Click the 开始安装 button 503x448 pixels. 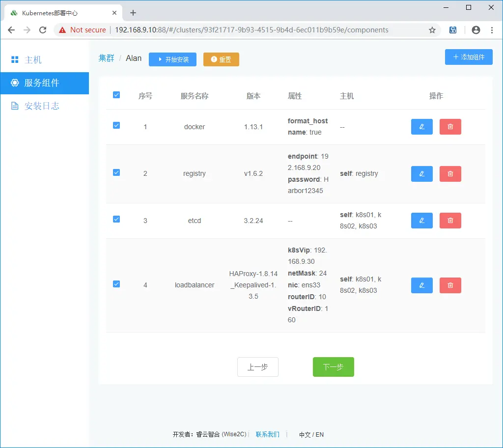click(172, 58)
